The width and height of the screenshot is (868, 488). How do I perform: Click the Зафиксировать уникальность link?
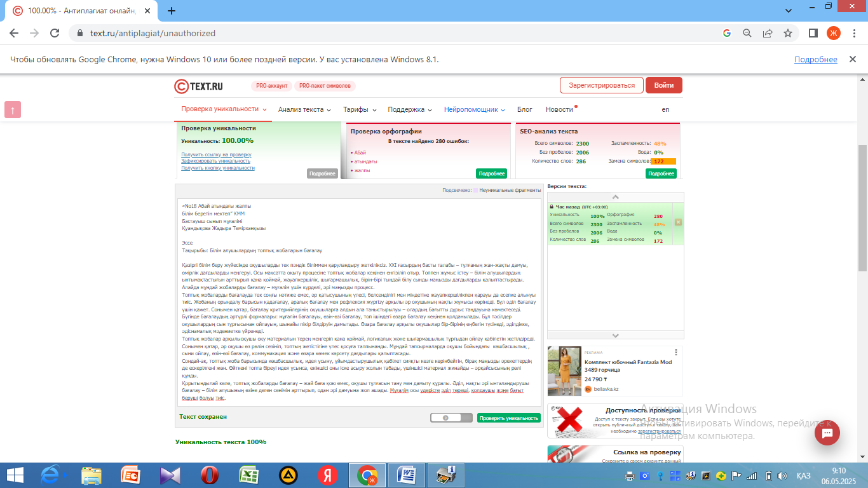pyautogui.click(x=215, y=161)
